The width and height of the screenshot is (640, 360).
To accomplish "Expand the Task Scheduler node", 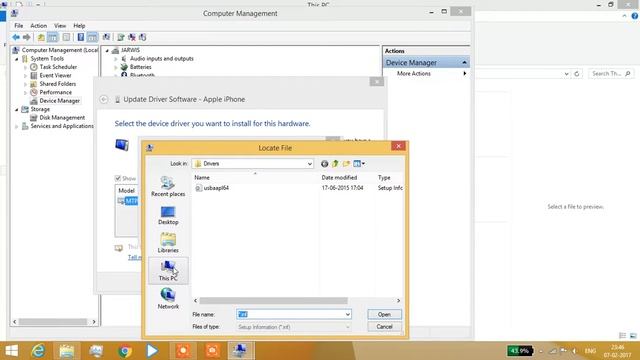I will [25, 67].
